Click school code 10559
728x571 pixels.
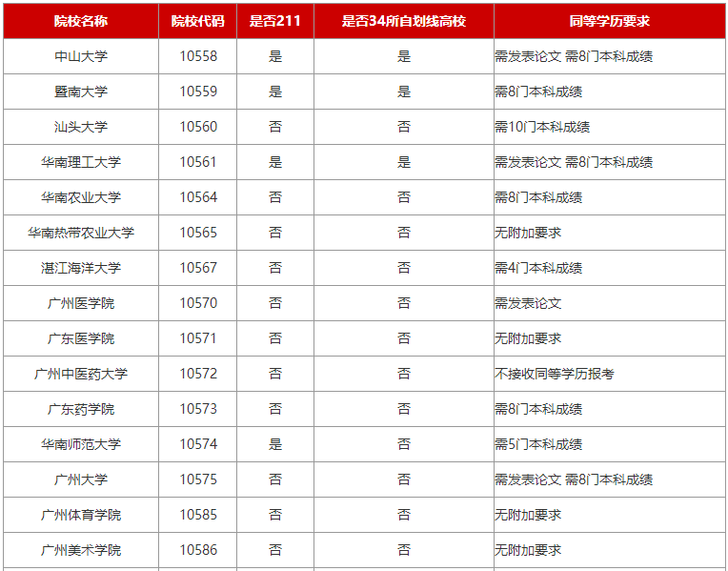[198, 92]
